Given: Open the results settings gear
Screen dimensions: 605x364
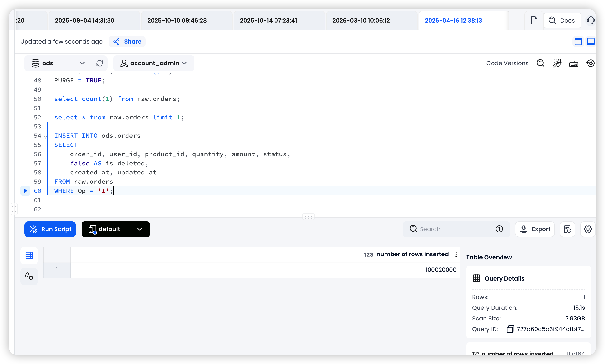Looking at the screenshot, I should tap(588, 229).
